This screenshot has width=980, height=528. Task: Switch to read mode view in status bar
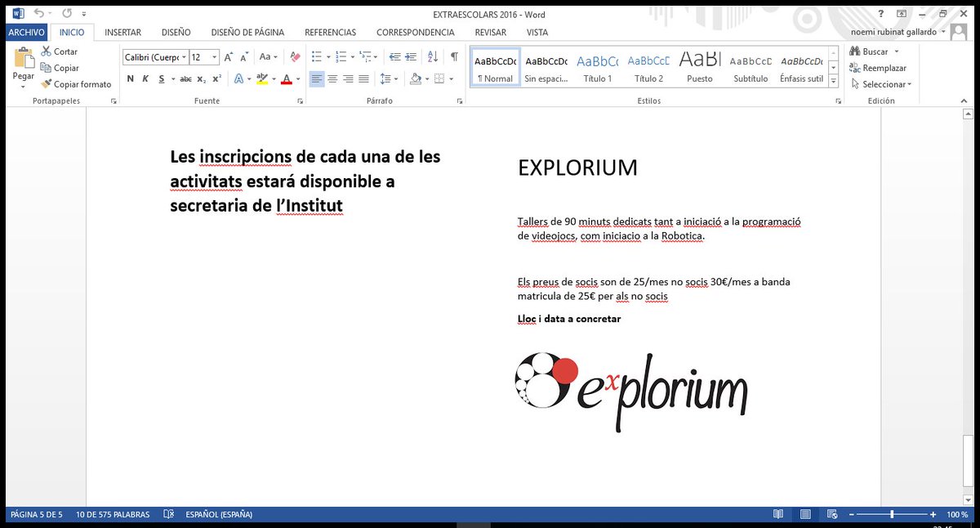778,515
